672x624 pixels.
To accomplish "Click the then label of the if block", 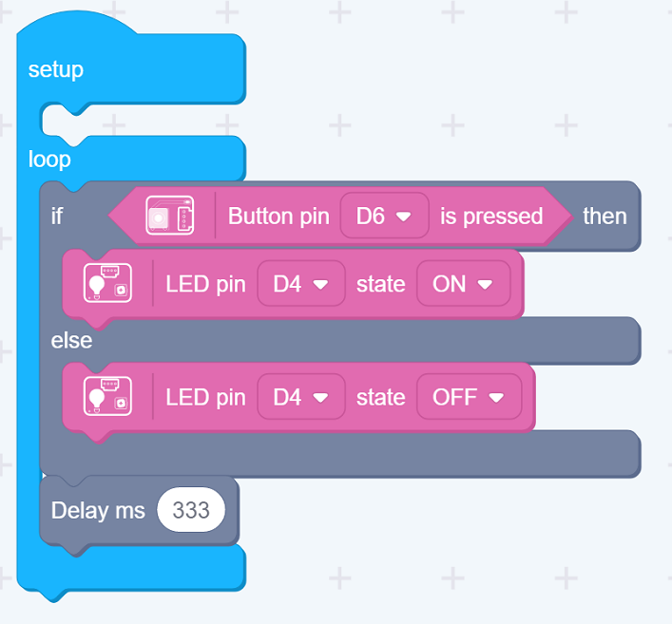I will [605, 216].
